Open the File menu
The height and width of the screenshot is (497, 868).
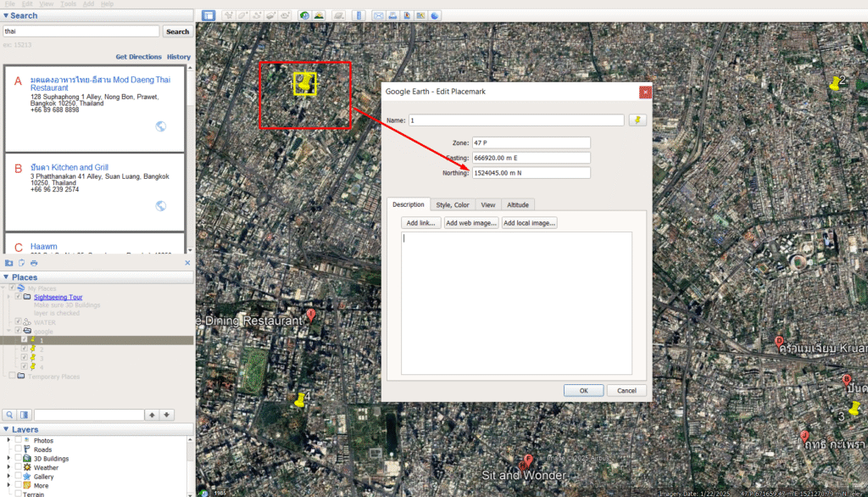coord(10,4)
